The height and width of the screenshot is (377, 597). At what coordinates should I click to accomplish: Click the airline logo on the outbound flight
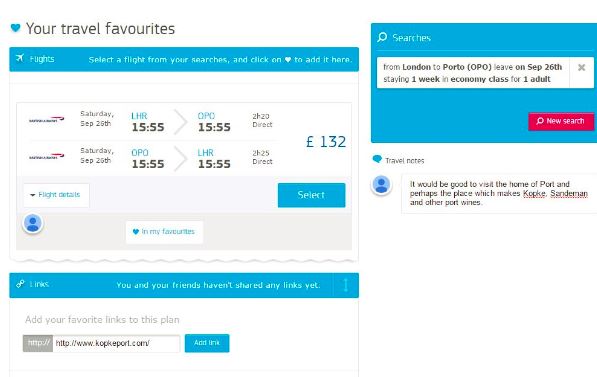(x=46, y=120)
